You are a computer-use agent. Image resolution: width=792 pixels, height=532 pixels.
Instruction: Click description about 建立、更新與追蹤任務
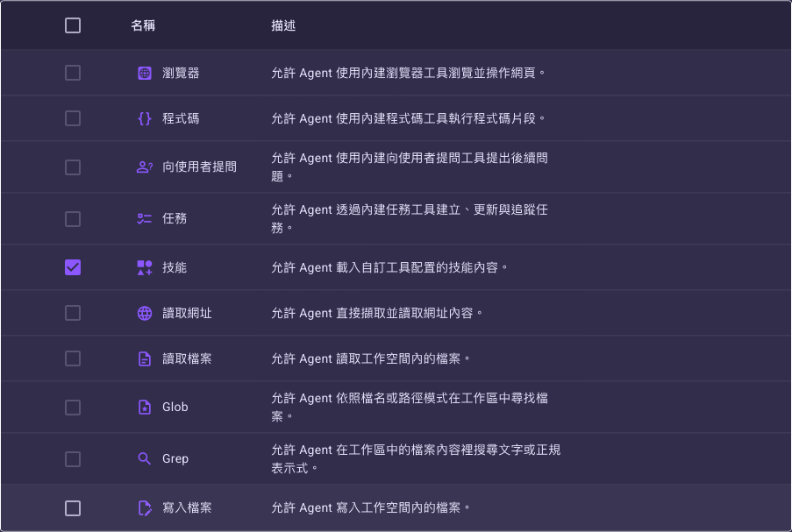(410, 218)
